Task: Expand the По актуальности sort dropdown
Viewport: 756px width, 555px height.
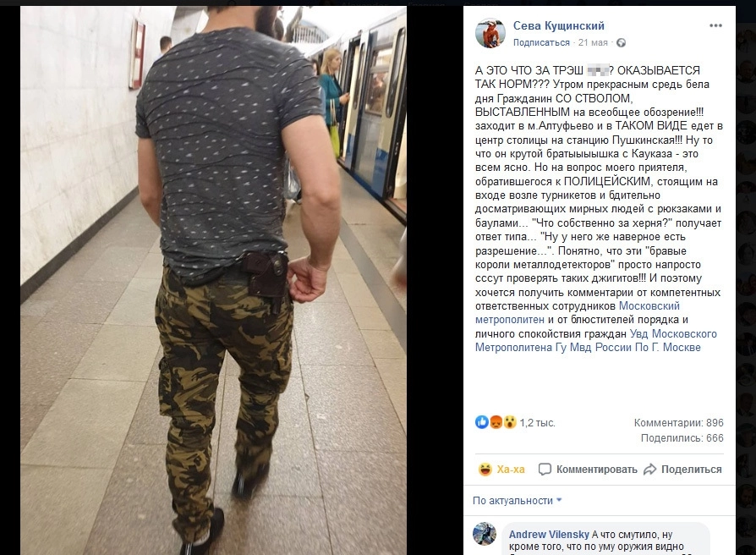Action: (518, 501)
